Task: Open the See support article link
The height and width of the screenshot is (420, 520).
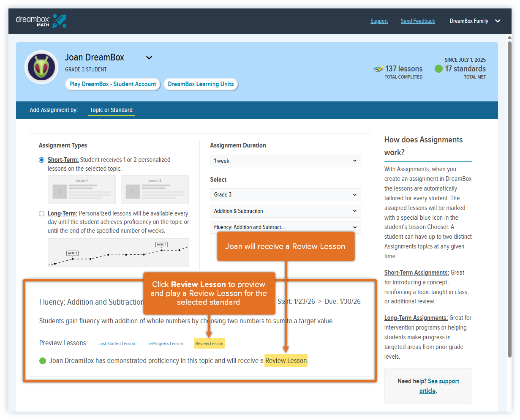Action: point(439,386)
